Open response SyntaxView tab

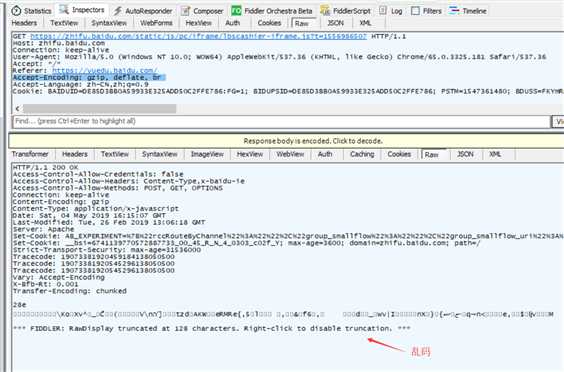pos(160,154)
